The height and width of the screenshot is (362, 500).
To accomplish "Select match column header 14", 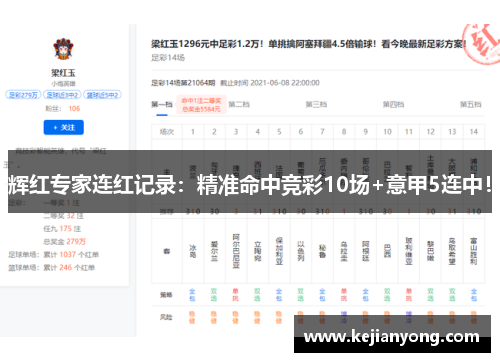I will pyautogui.click(x=474, y=132).
